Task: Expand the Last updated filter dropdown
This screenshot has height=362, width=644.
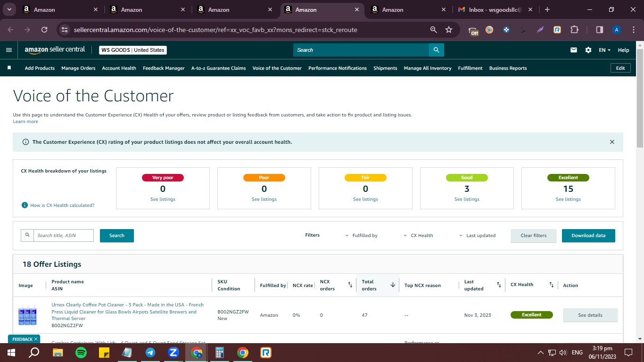Action: point(477,235)
